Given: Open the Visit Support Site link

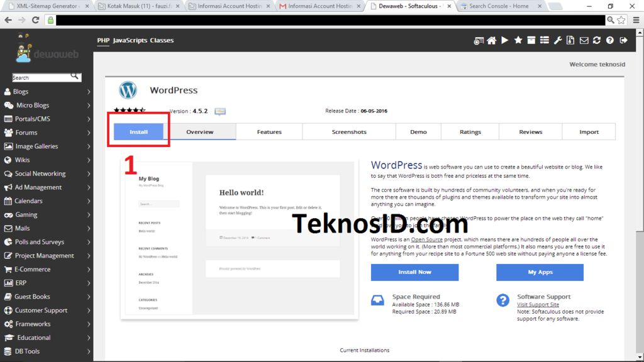Looking at the screenshot, I should coord(538,305).
